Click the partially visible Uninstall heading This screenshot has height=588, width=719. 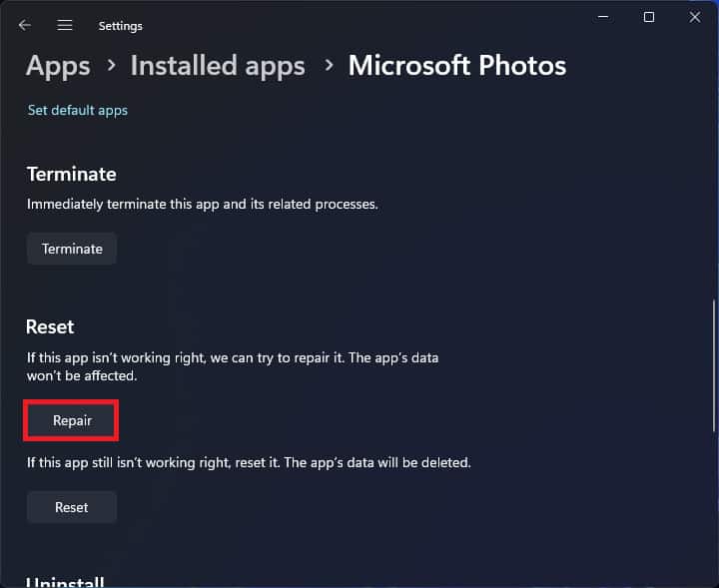pyautogui.click(x=65, y=581)
